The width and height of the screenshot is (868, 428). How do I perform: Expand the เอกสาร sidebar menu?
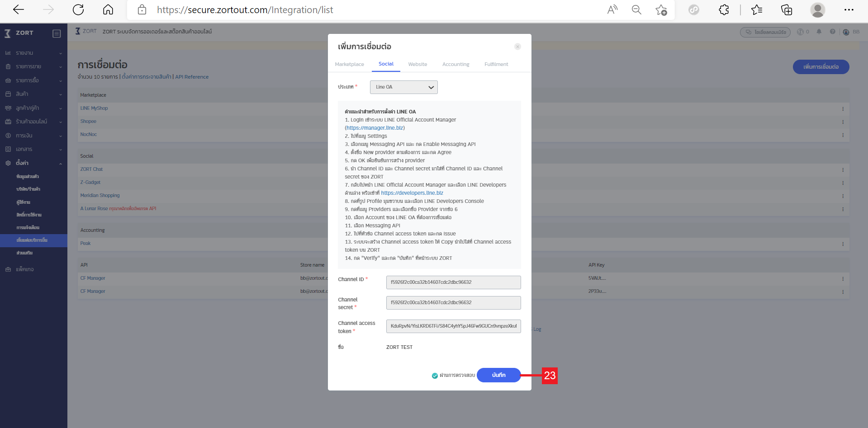tap(33, 149)
